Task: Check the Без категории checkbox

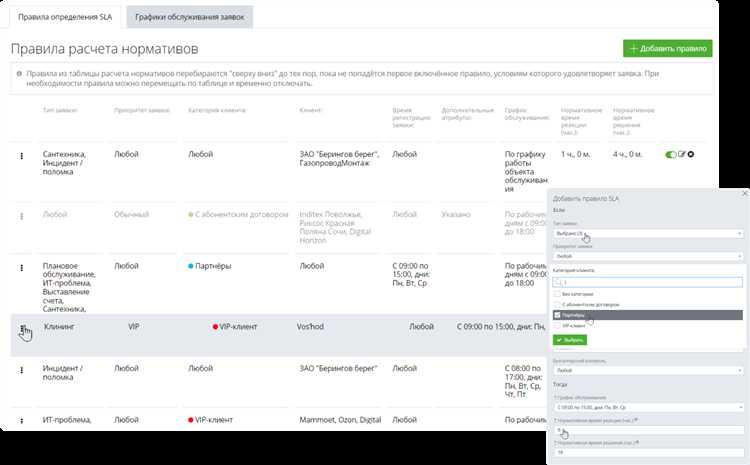Action: pos(557,293)
